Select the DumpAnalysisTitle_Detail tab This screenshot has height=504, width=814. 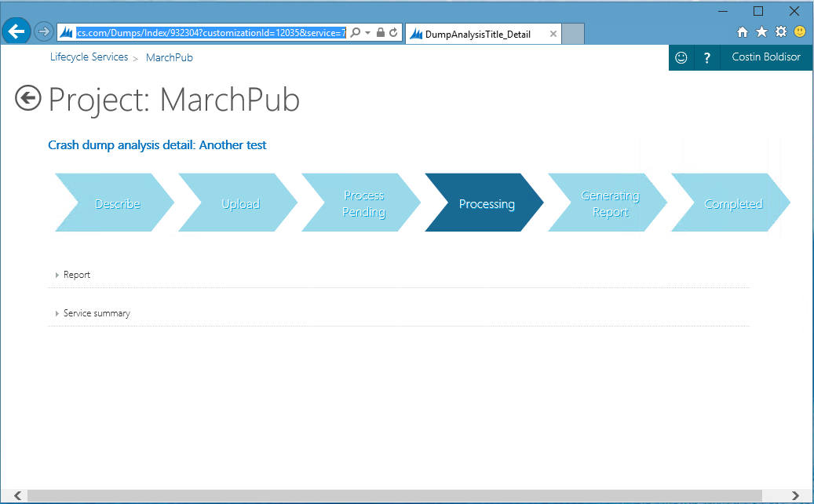[x=477, y=34]
